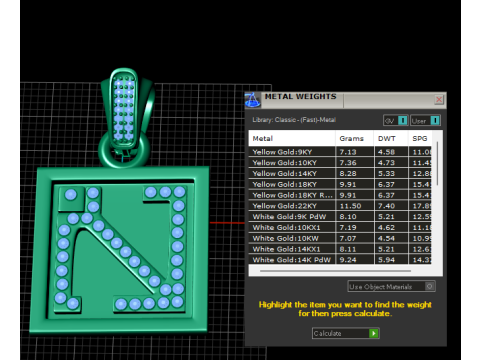Select the White Gold:14K PdW row
Viewport: 480px width, 360px height.
[340, 260]
